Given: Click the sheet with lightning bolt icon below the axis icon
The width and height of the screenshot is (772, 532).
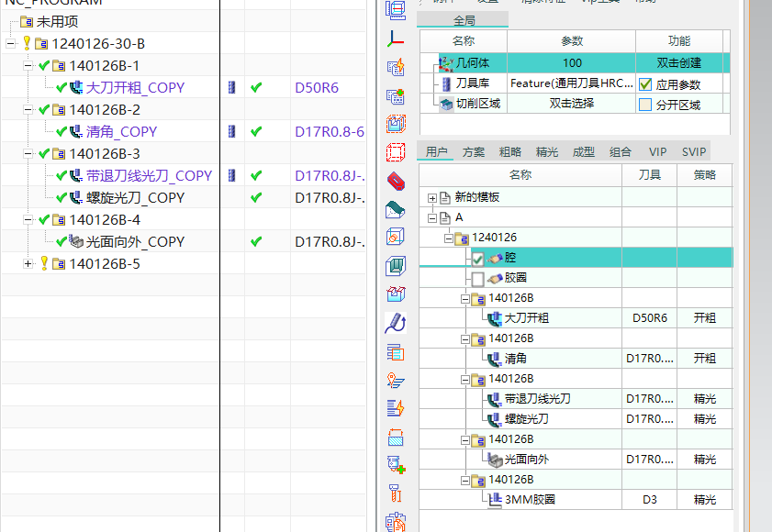Looking at the screenshot, I should click(x=396, y=67).
